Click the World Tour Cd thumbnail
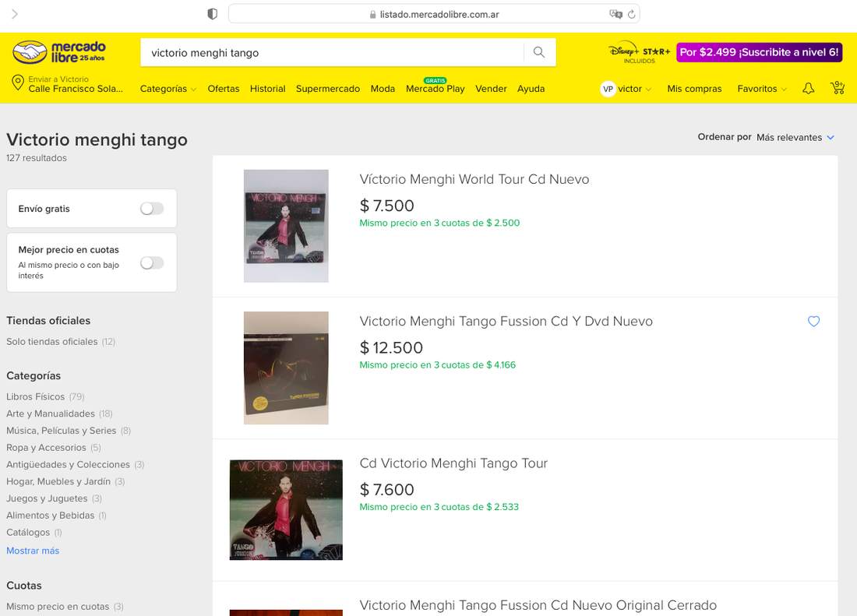Screen dimensions: 857x616 (286, 226)
